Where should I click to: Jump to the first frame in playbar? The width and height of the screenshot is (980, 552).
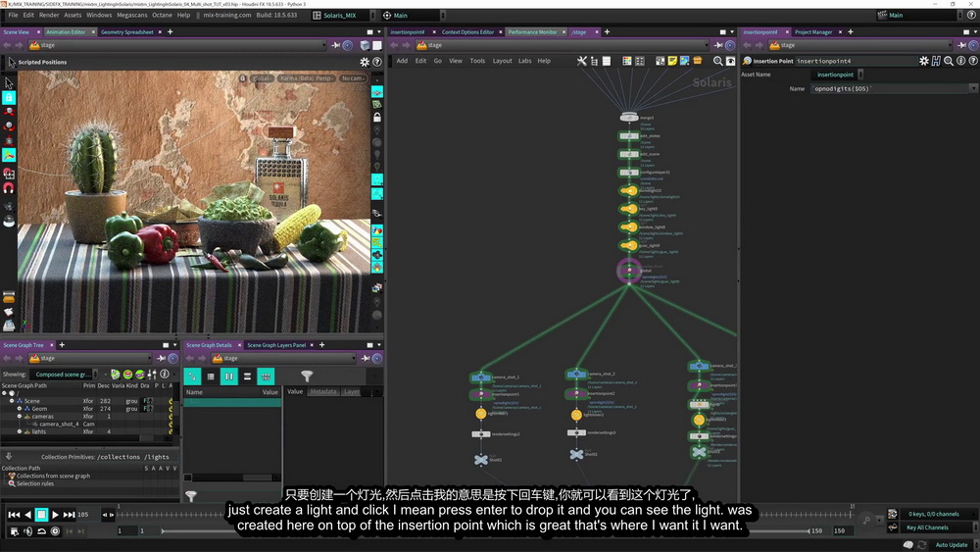click(x=14, y=515)
